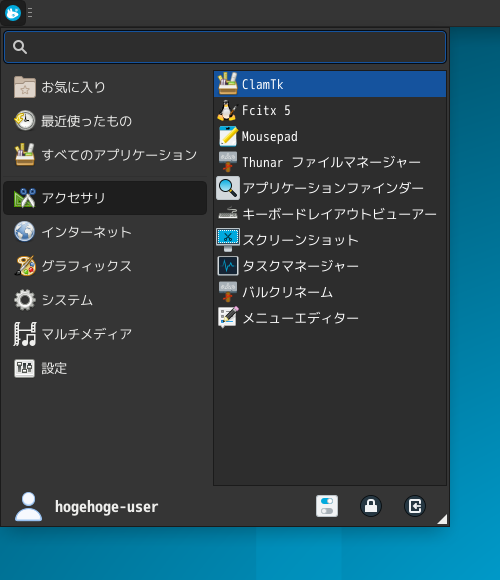Open キーボードレイアウトビューアー
Image resolution: width=500 pixels, height=580 pixels.
pos(330,214)
